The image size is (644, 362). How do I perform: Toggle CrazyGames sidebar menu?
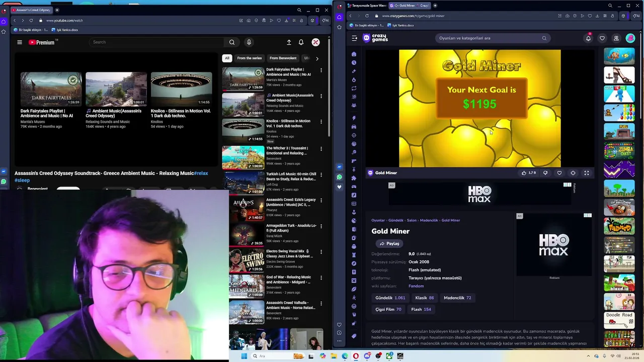click(354, 38)
